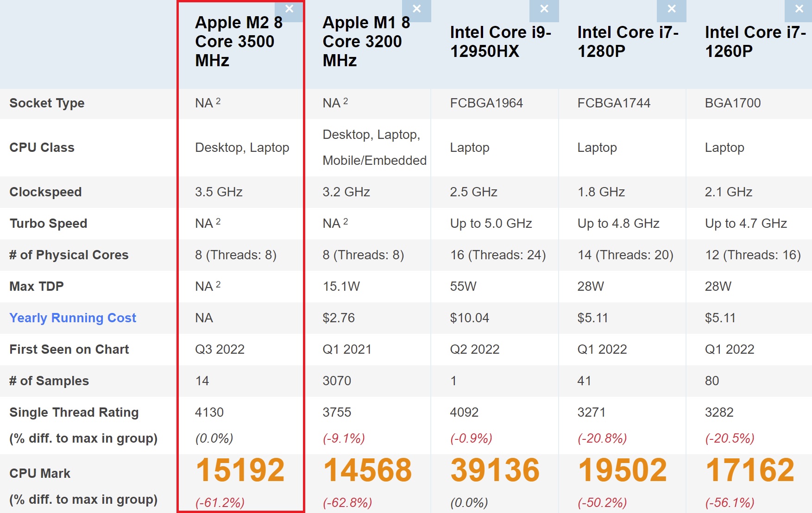
Task: Click the CPU Mark score 39136
Action: coord(495,470)
